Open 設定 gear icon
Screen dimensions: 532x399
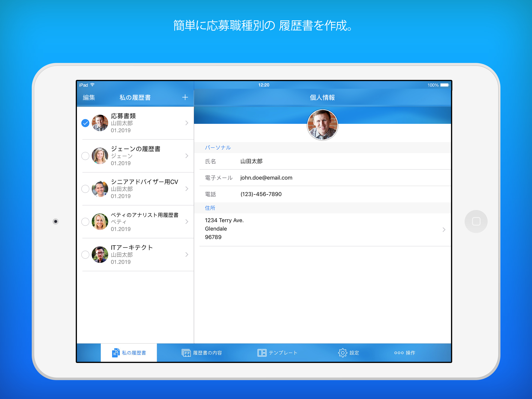343,353
